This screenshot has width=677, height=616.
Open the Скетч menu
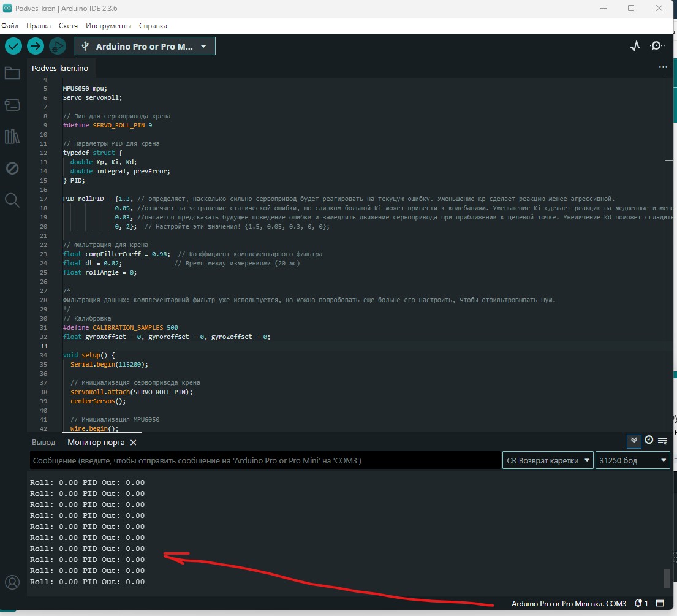click(x=68, y=25)
